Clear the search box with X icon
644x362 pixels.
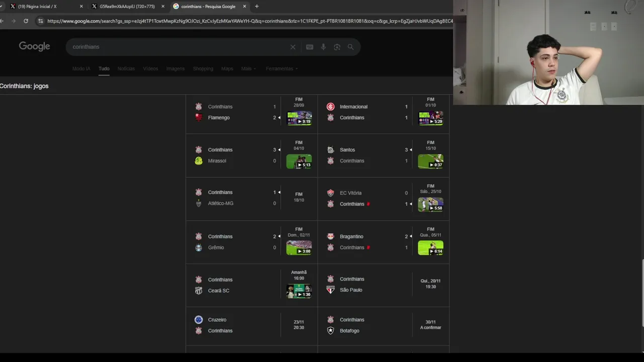click(x=293, y=47)
